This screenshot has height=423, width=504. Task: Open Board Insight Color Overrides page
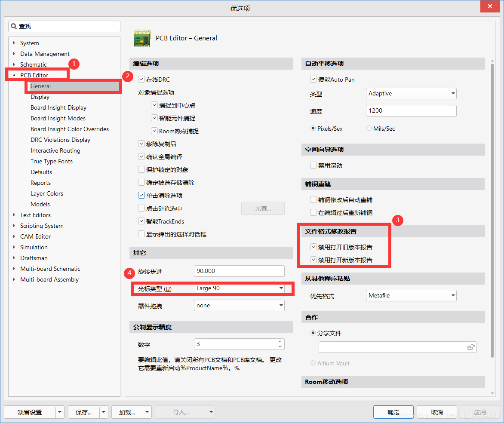coord(70,129)
